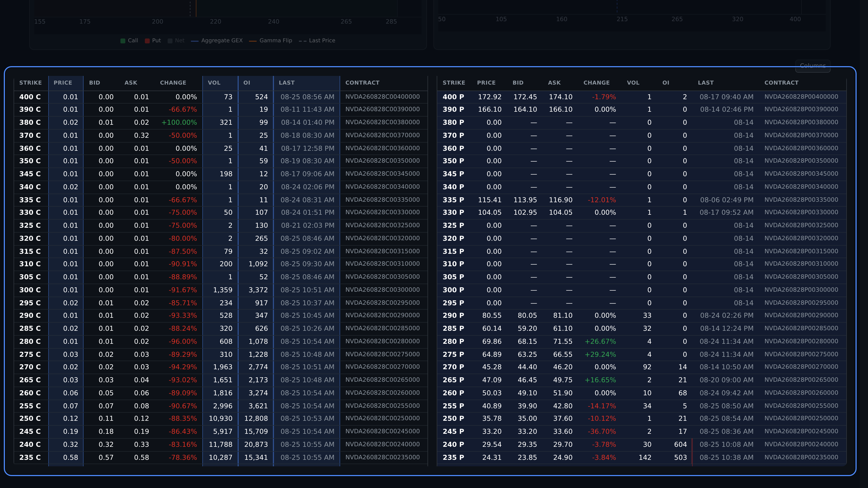Sort calls table by OI header

click(x=247, y=83)
